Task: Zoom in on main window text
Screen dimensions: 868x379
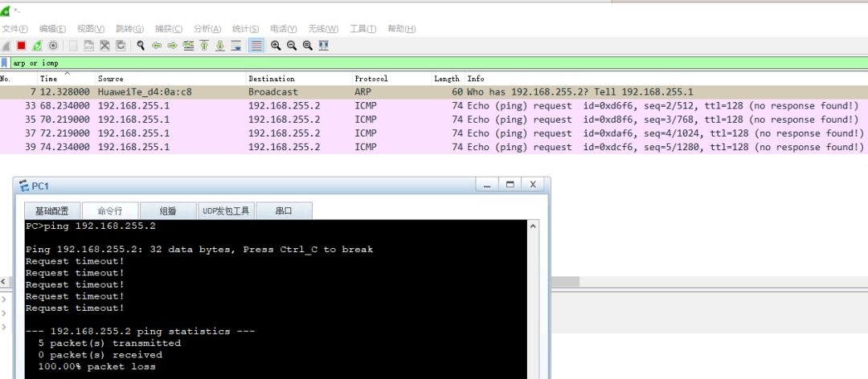Action: coord(276,46)
